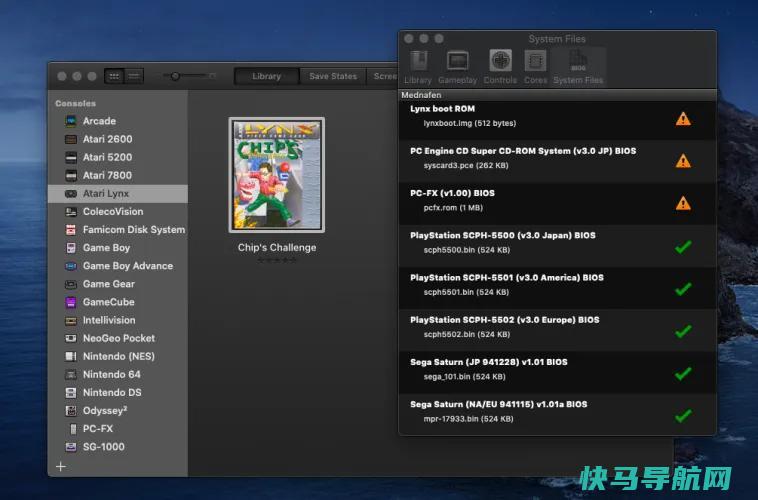Viewport: 758px width, 500px height.
Task: Select lynxboot.img (512 bytes) entry
Action: [469, 123]
